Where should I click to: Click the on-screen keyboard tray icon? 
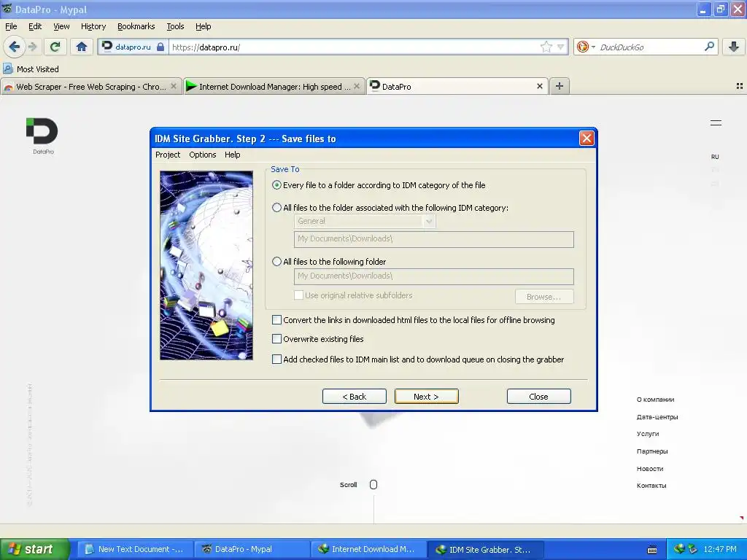[652, 550]
